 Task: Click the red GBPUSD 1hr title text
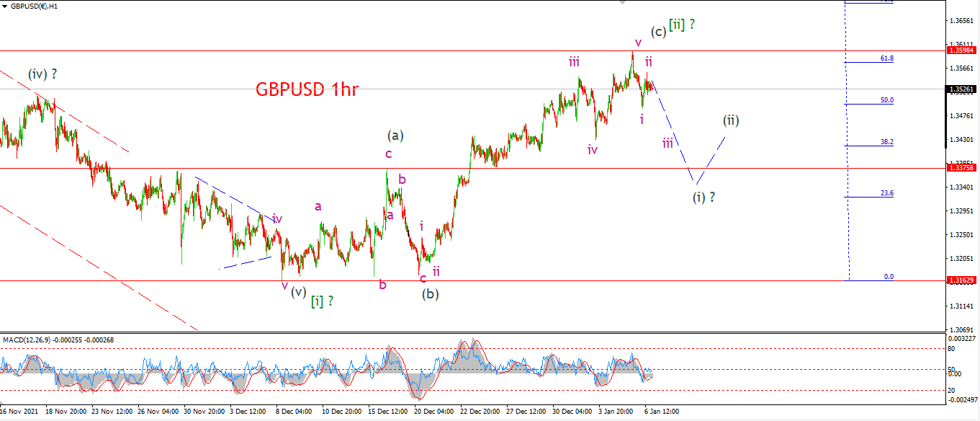[307, 90]
